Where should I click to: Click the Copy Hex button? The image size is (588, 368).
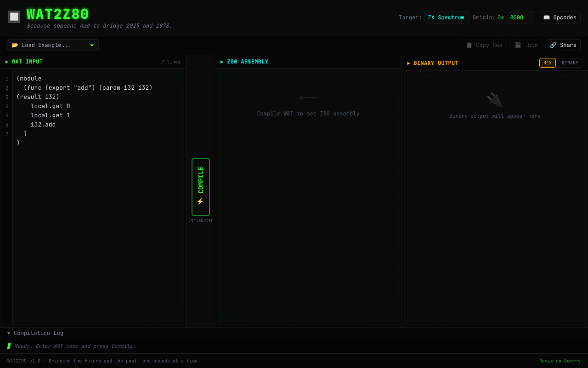coord(484,45)
